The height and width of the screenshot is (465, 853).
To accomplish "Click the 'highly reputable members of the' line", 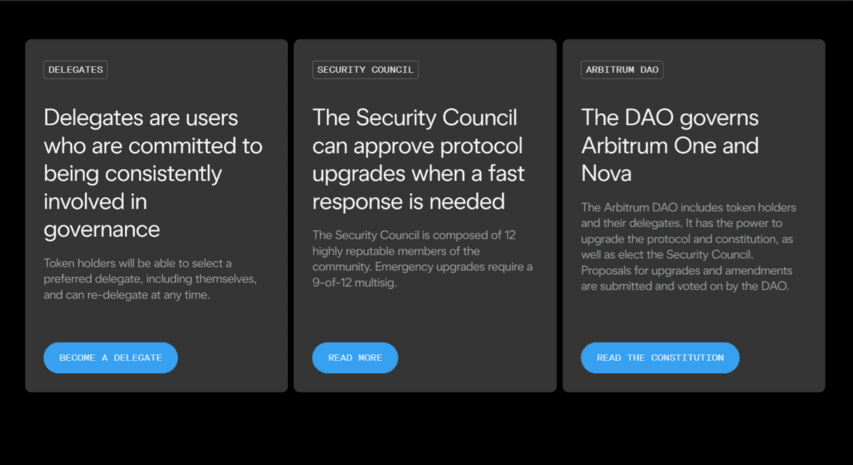I will click(396, 251).
